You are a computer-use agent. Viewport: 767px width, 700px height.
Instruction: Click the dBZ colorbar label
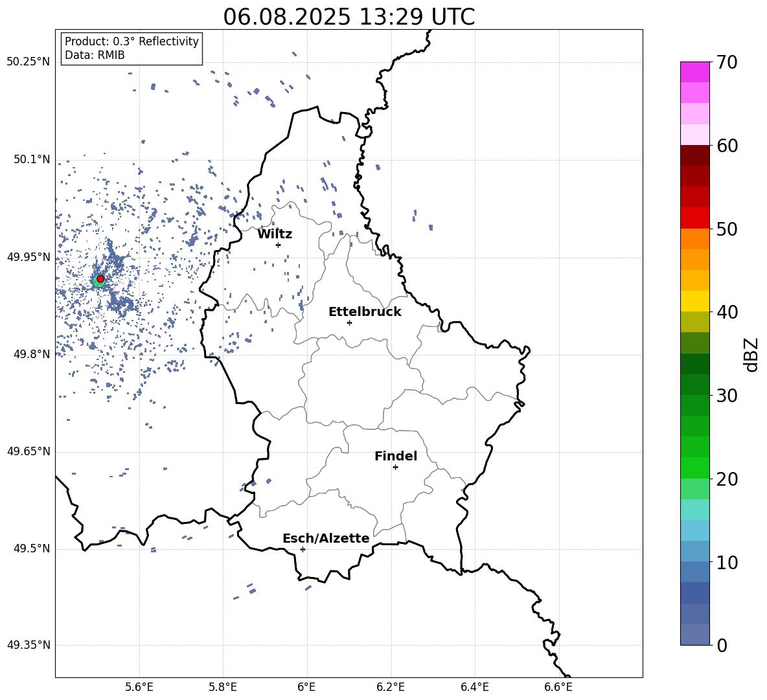[x=751, y=354]
